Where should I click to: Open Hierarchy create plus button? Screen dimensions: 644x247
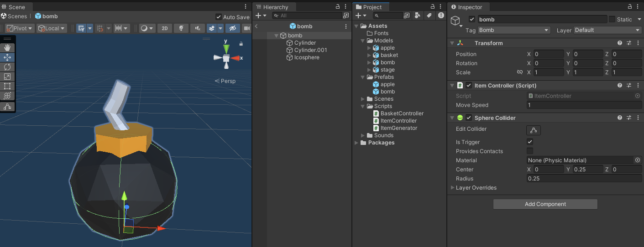261,15
